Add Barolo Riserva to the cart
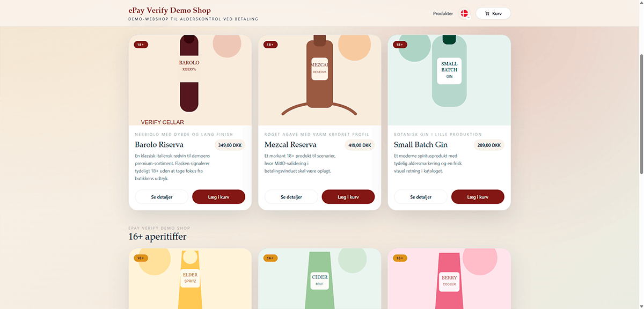 218,197
